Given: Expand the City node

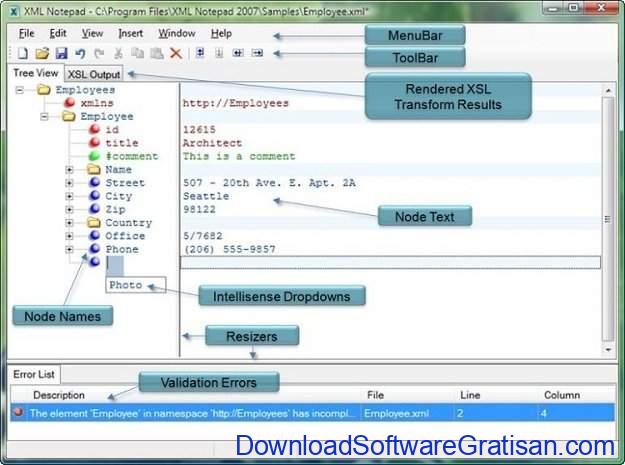Looking at the screenshot, I should 69,196.
